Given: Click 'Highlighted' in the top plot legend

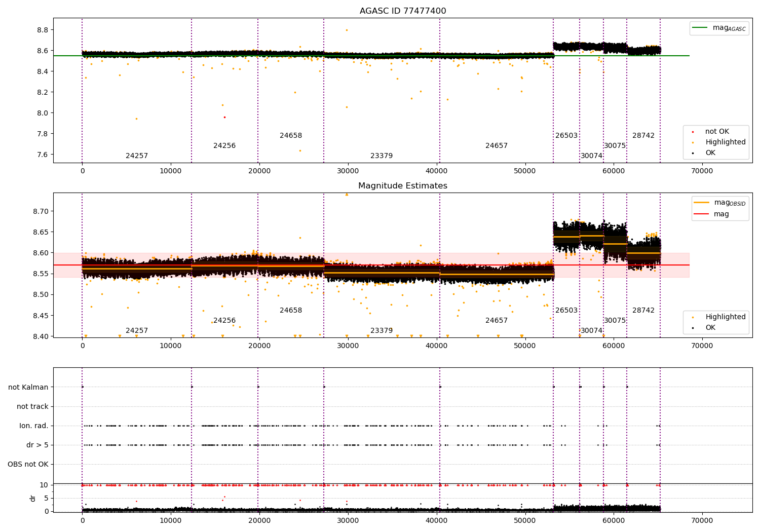Looking at the screenshot, I should coord(719,142).
